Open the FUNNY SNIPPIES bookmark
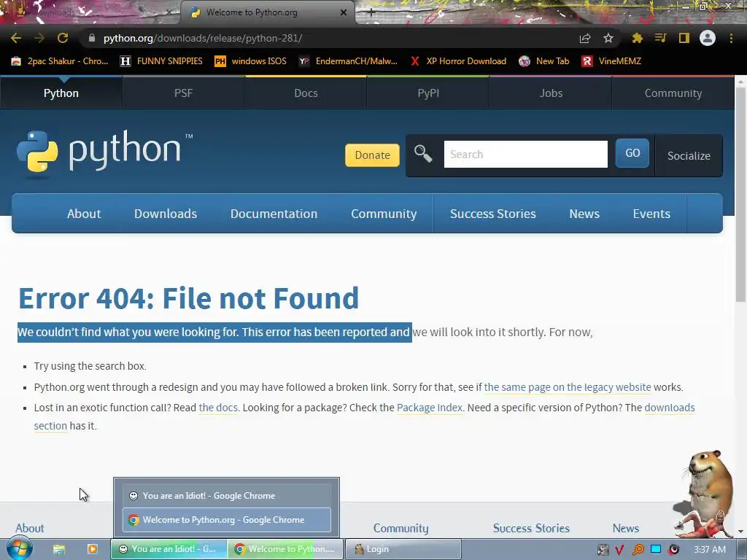 [x=161, y=61]
